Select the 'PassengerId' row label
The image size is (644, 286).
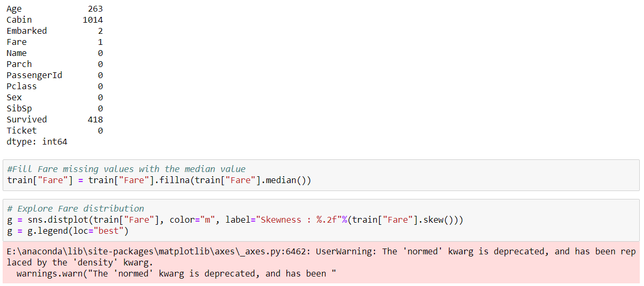[34, 75]
